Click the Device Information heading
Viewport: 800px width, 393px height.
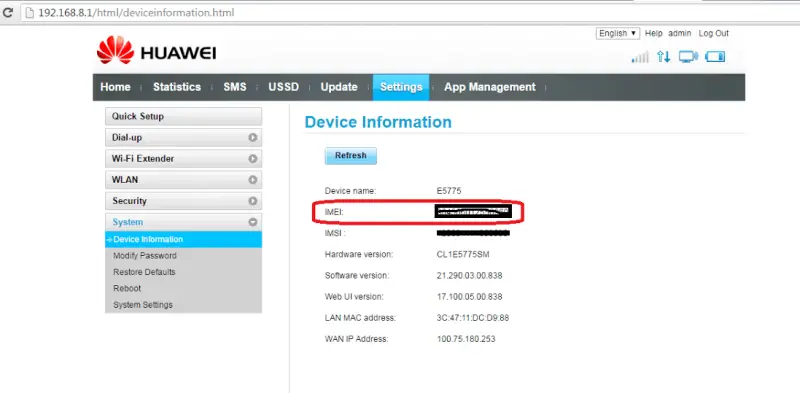tap(378, 122)
